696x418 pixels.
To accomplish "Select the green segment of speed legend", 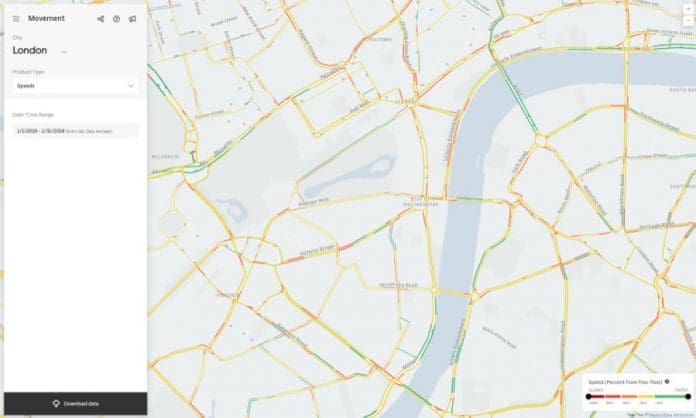I will pyautogui.click(x=670, y=396).
